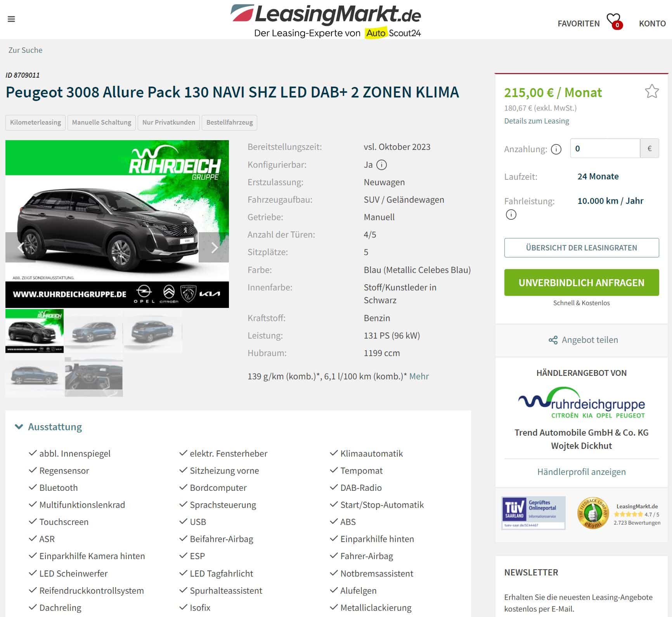Click the LeasingMarkt.de logo

(326, 21)
